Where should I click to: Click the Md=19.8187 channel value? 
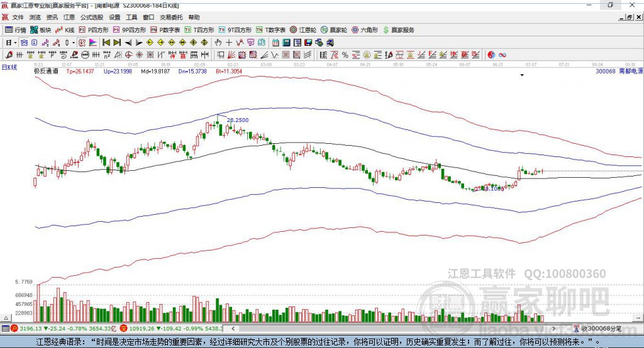point(155,72)
